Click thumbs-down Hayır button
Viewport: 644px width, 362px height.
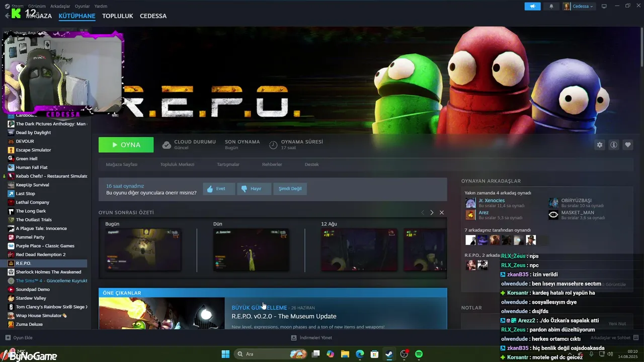(254, 189)
